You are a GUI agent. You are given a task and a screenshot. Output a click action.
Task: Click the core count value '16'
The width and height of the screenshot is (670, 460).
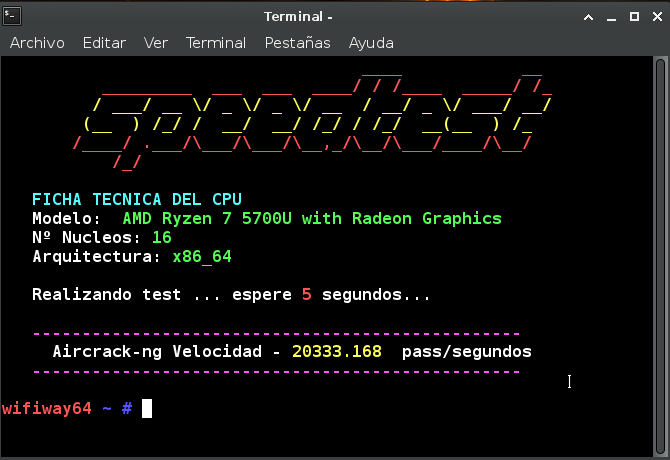coord(162,237)
